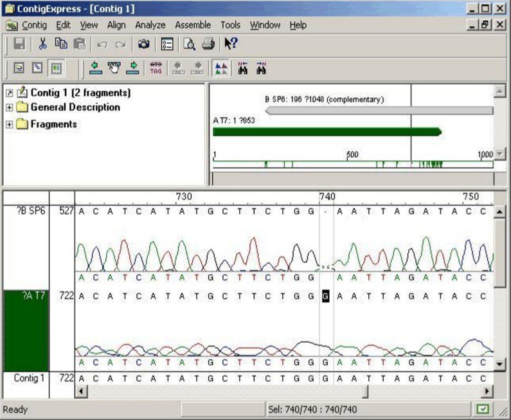Select the ?A T7 fragment label
511x420 pixels.
[33, 295]
